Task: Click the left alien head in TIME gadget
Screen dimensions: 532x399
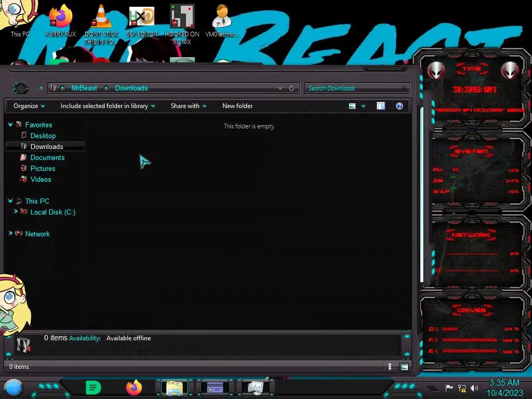Action: point(436,70)
